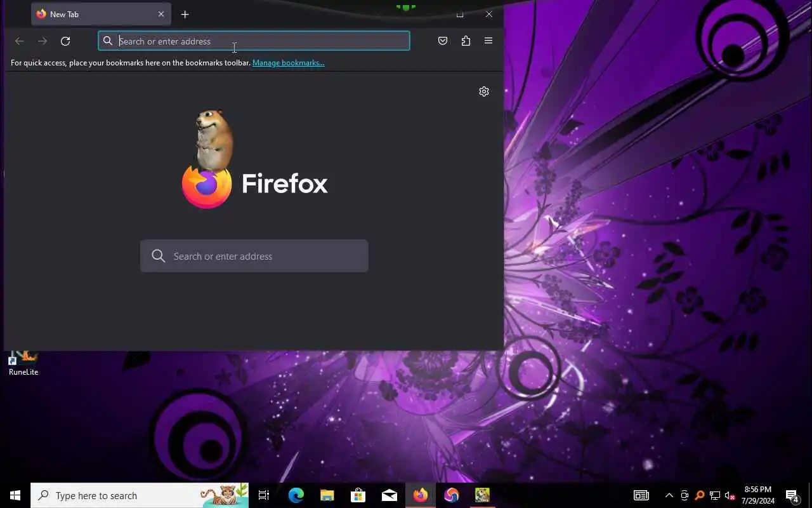Open News and interests taskbar widget
Image resolution: width=812 pixels, height=508 pixels.
click(x=641, y=495)
